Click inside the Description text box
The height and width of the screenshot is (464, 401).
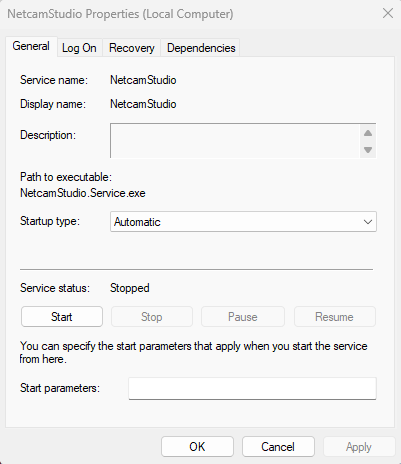click(x=235, y=141)
